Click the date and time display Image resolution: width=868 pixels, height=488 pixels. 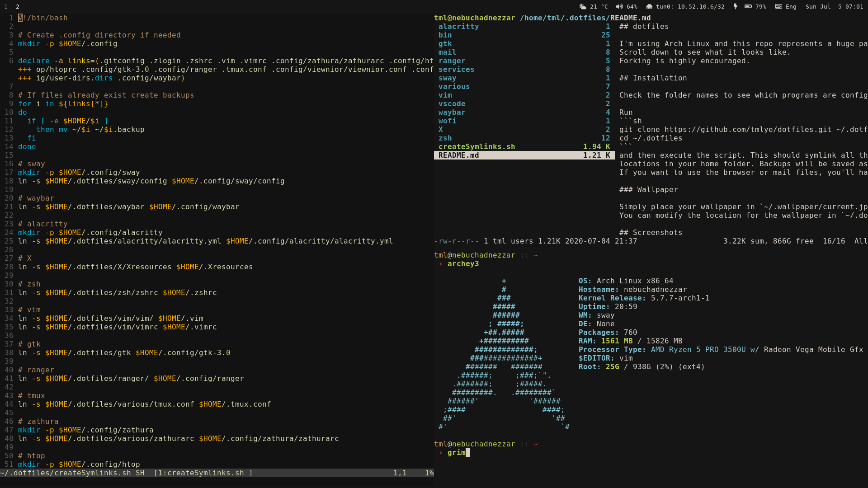coord(834,7)
